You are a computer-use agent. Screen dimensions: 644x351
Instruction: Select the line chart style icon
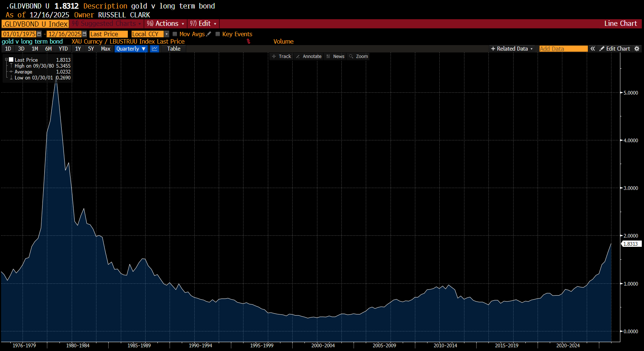click(x=154, y=49)
